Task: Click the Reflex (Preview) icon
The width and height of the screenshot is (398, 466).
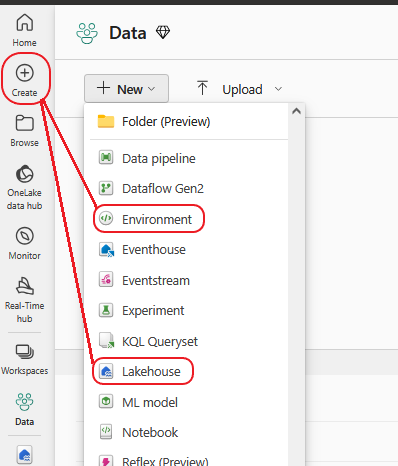Action: point(106,460)
